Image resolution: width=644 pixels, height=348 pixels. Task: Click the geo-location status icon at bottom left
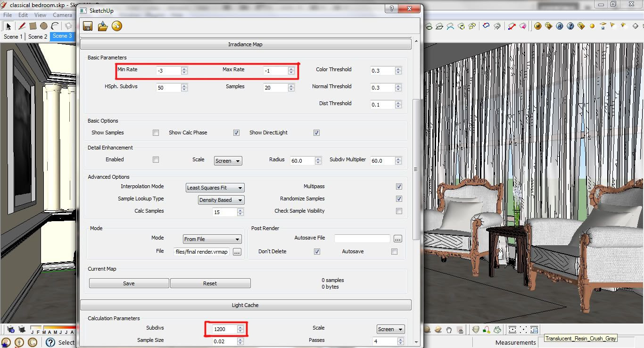pyautogui.click(x=7, y=342)
